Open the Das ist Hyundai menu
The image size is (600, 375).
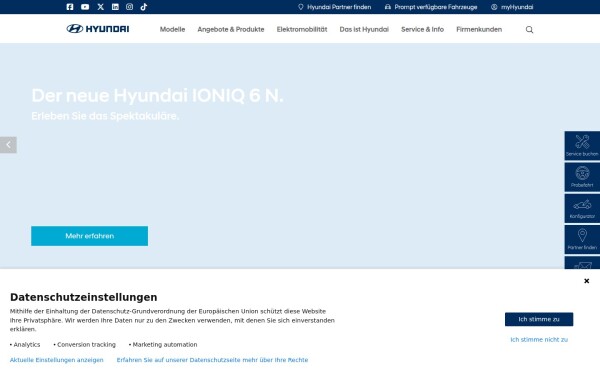click(x=364, y=29)
